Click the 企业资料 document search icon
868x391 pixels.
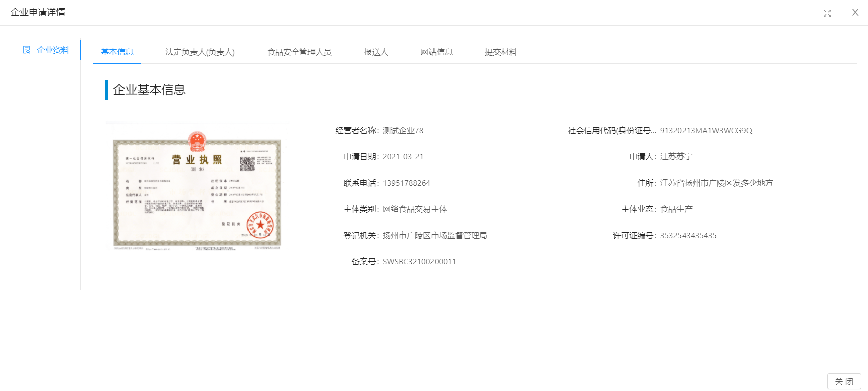[x=27, y=50]
